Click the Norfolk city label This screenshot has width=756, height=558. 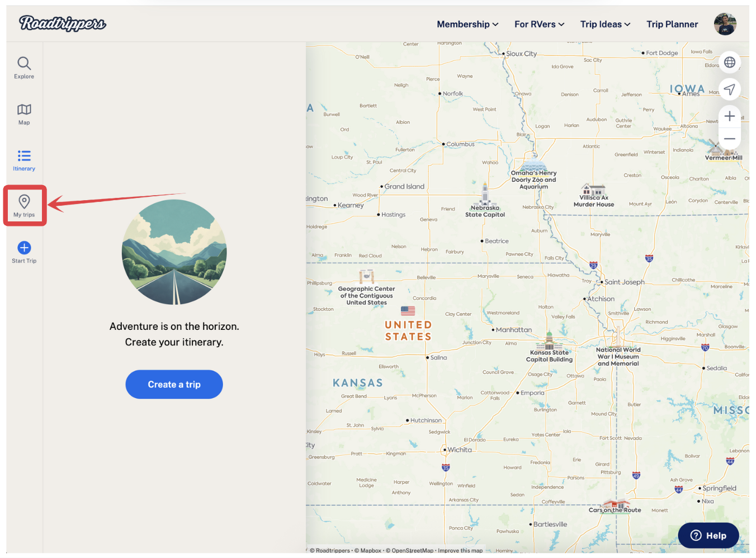(x=453, y=93)
